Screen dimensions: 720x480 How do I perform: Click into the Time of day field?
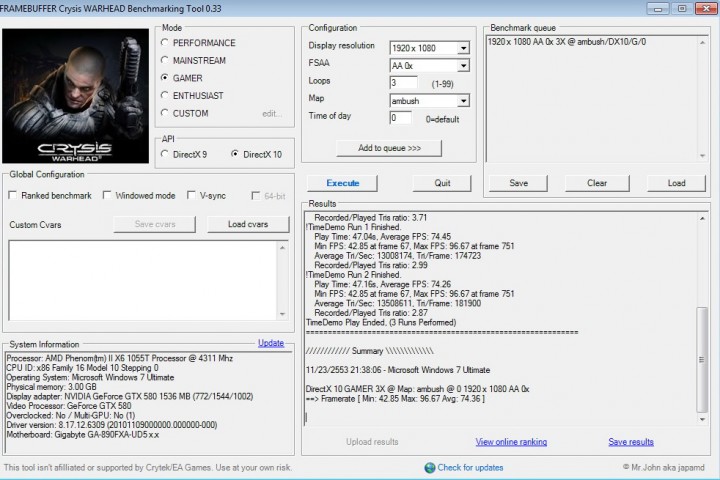coord(400,118)
